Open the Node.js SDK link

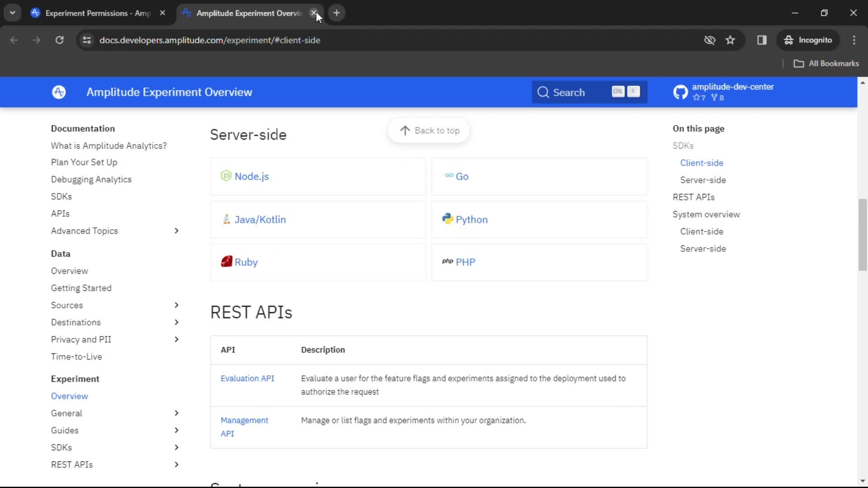251,176
